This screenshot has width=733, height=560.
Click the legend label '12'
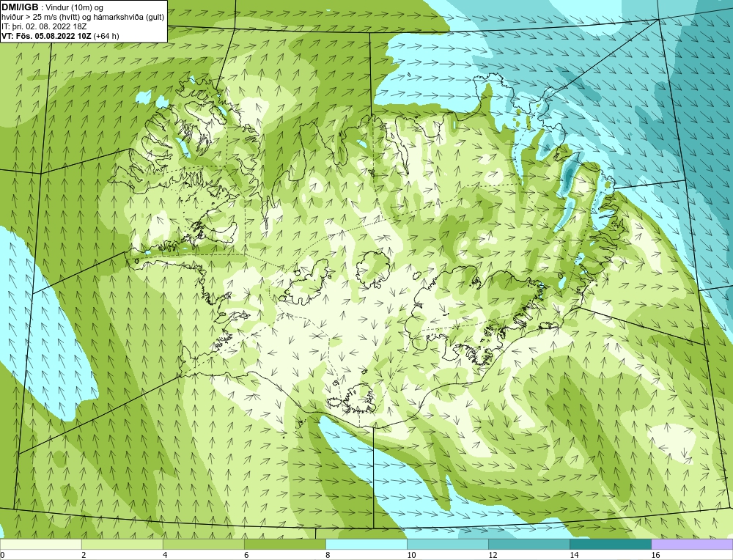(x=493, y=555)
